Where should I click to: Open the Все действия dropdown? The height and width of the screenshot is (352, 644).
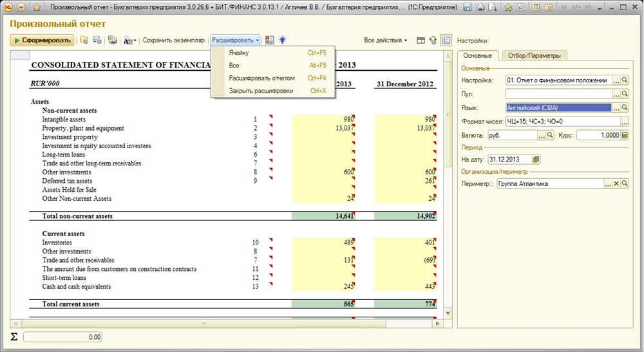pos(385,40)
